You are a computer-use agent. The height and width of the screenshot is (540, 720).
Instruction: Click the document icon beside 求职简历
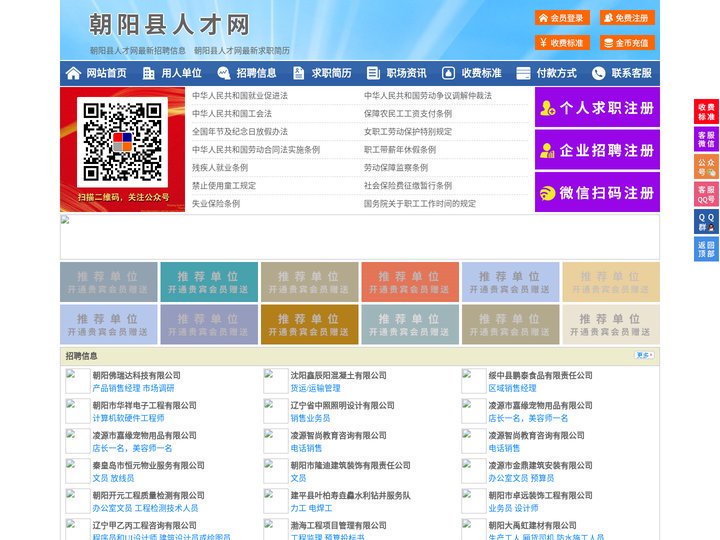[x=298, y=73]
